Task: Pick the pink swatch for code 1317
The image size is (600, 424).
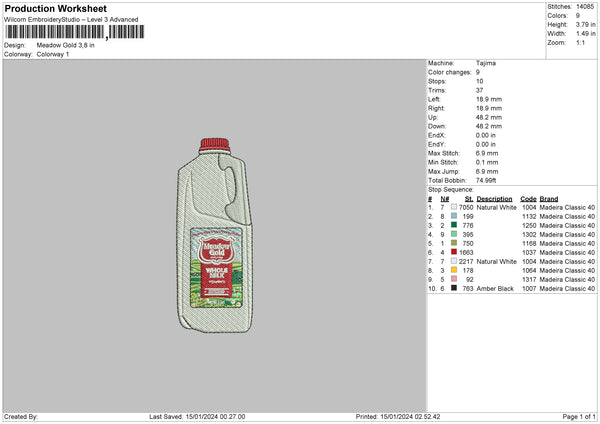Action: point(454,279)
